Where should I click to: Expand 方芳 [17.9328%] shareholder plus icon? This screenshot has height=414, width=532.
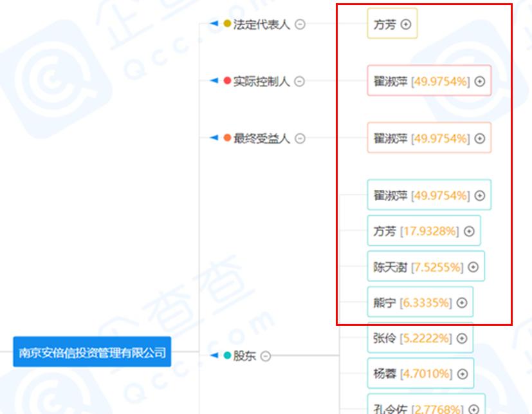pos(469,231)
